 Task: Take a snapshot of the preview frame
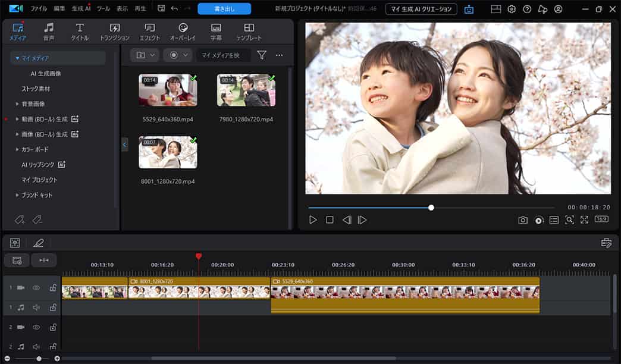[523, 219]
